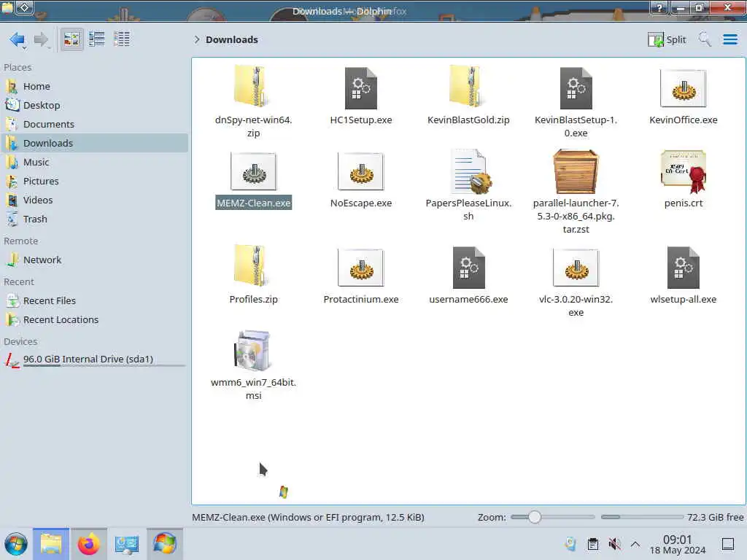Open system settings monitor taskbar icon
The height and width of the screenshot is (560, 747).
(x=127, y=544)
